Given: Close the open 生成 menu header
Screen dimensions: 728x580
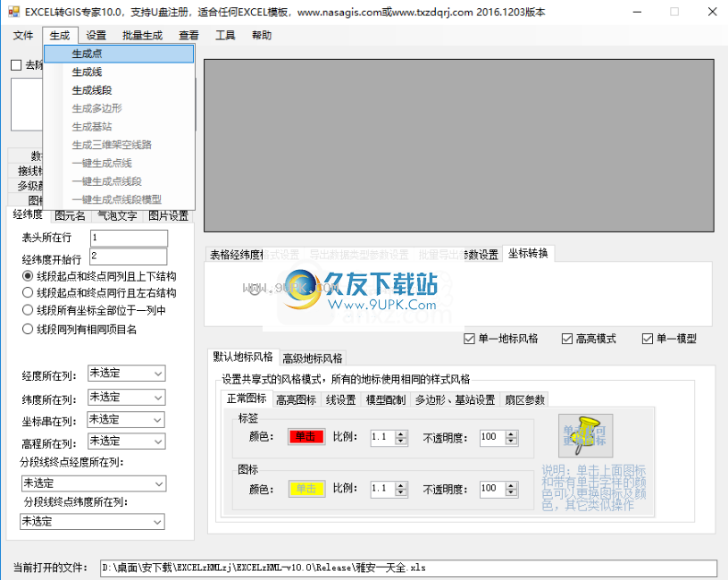Looking at the screenshot, I should click(60, 35).
